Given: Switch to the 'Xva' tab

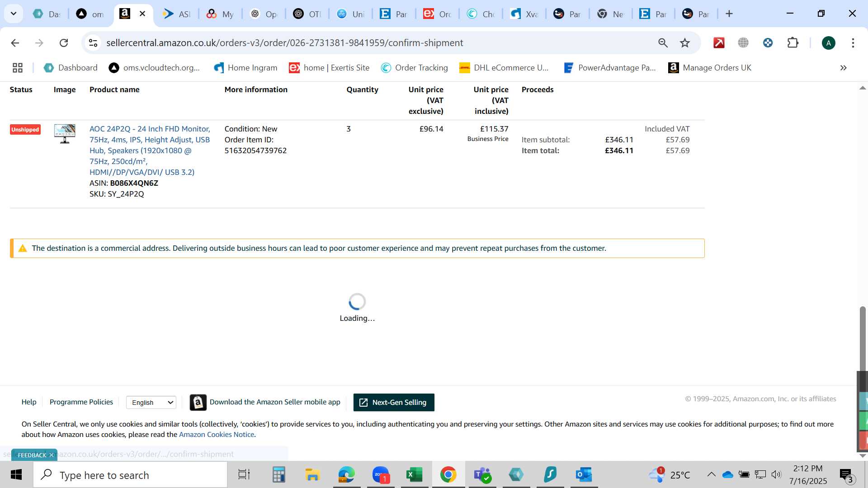Looking at the screenshot, I should click(524, 14).
